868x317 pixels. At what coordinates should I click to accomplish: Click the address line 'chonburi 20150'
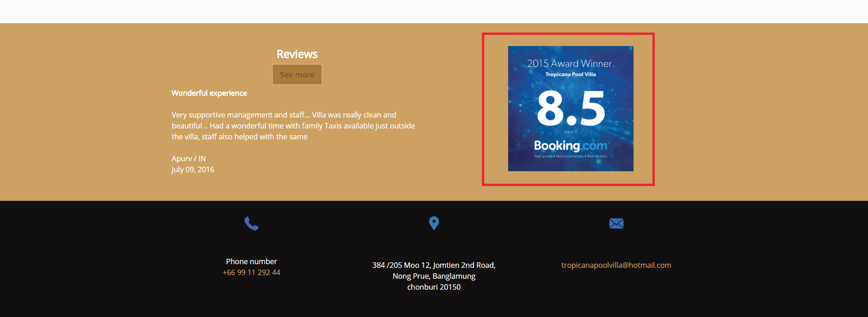click(434, 287)
